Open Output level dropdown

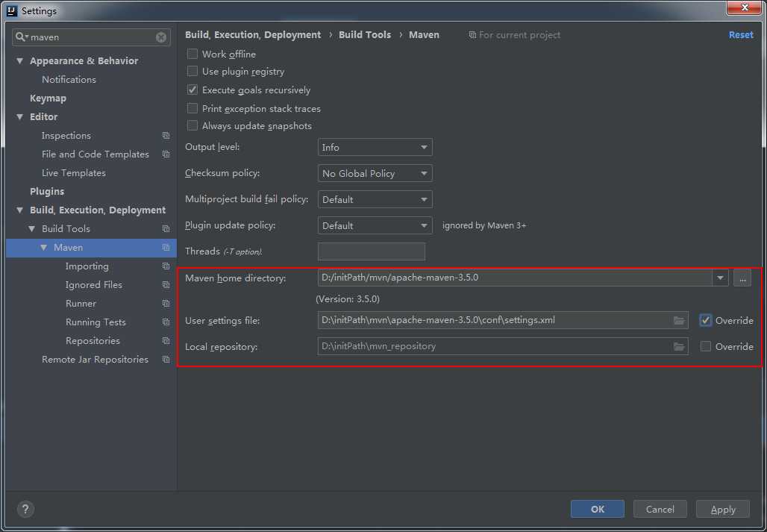(375, 147)
